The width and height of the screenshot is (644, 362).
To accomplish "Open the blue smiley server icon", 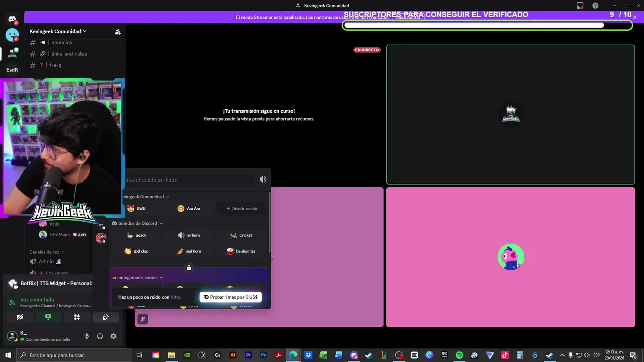I will [x=12, y=35].
